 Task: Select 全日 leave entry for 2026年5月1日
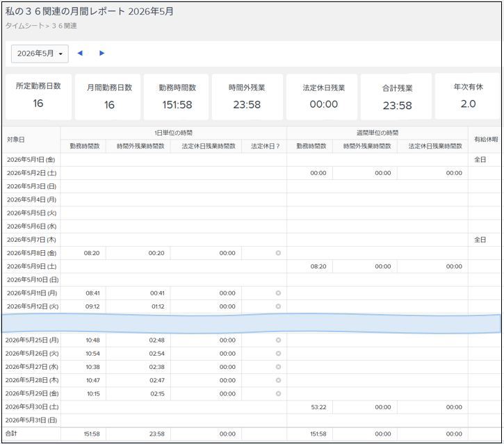pyautogui.click(x=480, y=160)
